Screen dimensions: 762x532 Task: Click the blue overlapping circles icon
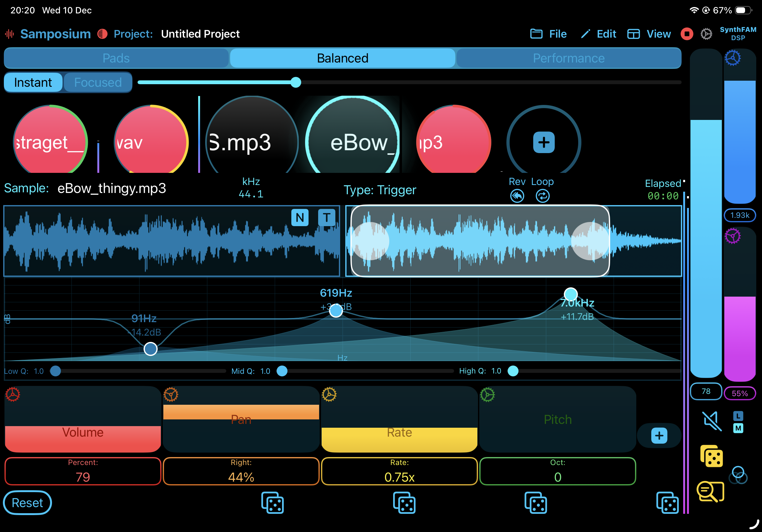click(x=738, y=475)
